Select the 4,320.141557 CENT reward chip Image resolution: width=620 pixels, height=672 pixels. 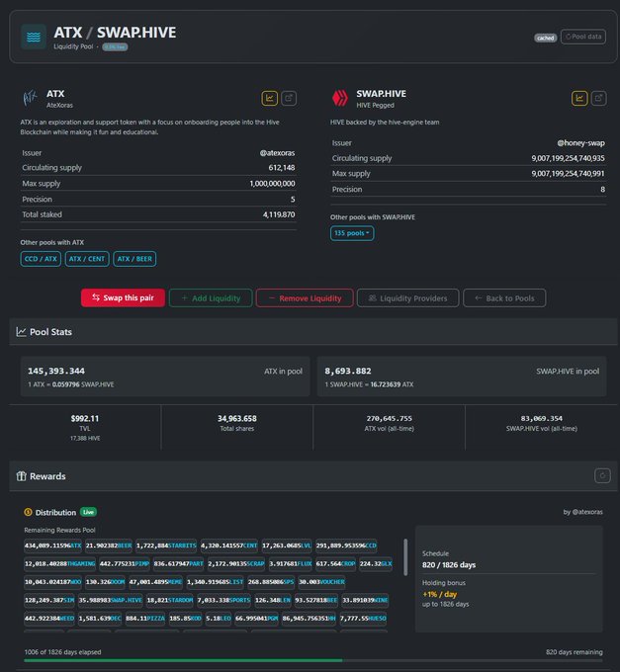(x=229, y=546)
